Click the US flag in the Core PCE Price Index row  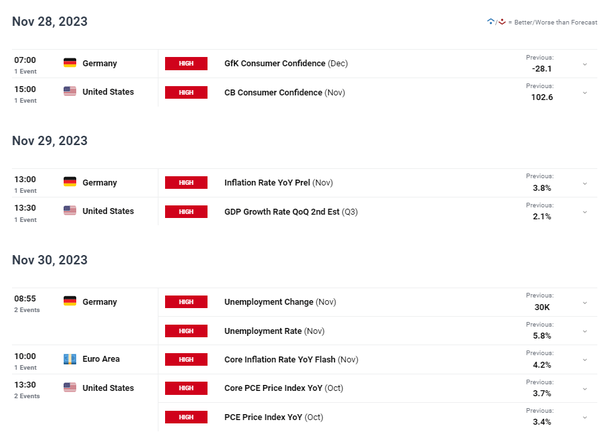pos(70,387)
